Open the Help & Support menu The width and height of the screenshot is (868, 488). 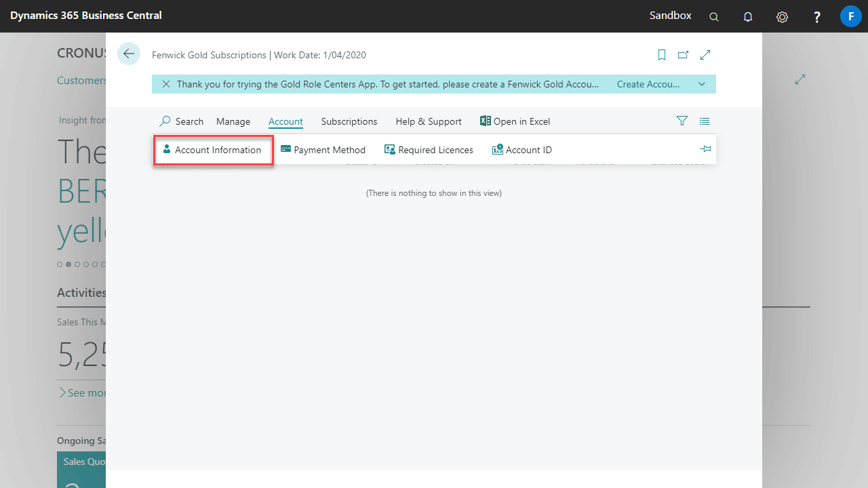(429, 121)
